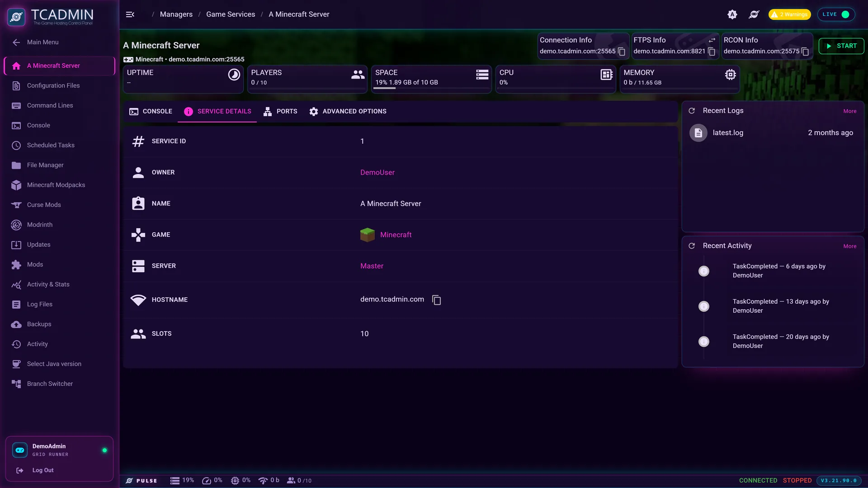Open the PULSE status bar indicator
The width and height of the screenshot is (868, 488).
click(x=142, y=481)
